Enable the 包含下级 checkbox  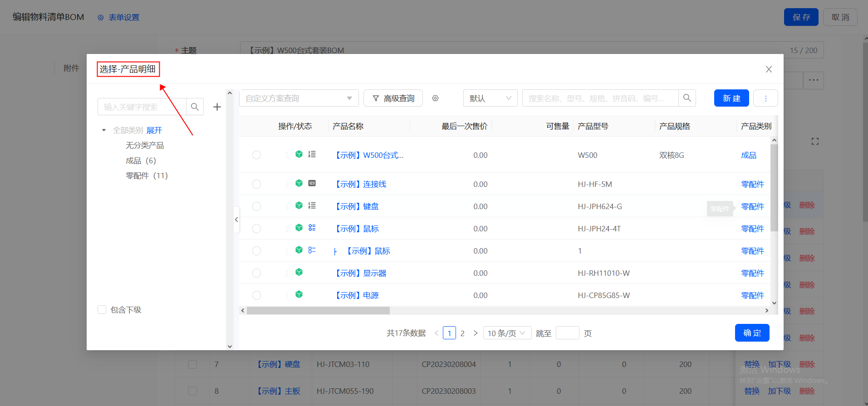pos(102,310)
